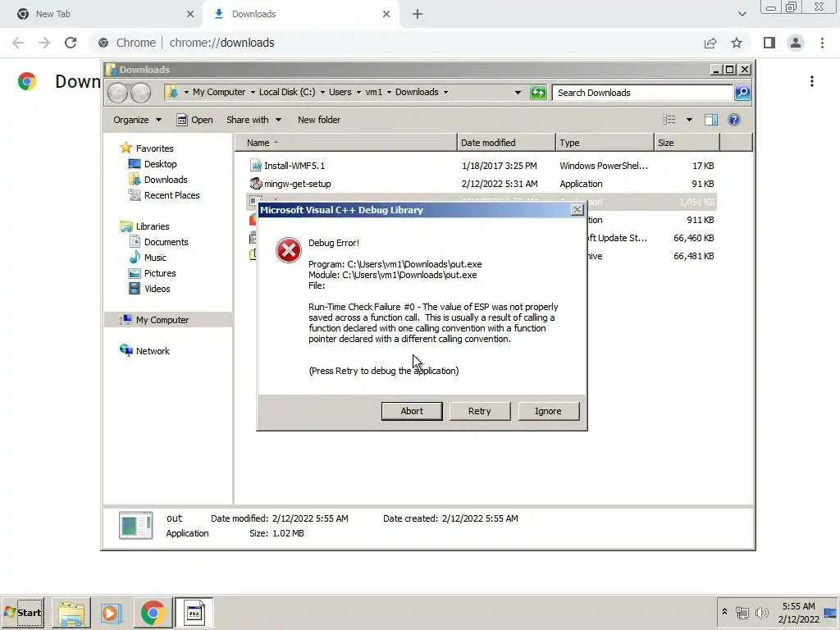The image size is (840, 630).
Task: Click the Install-WMF5.1 PowerShell file icon
Action: [256, 166]
